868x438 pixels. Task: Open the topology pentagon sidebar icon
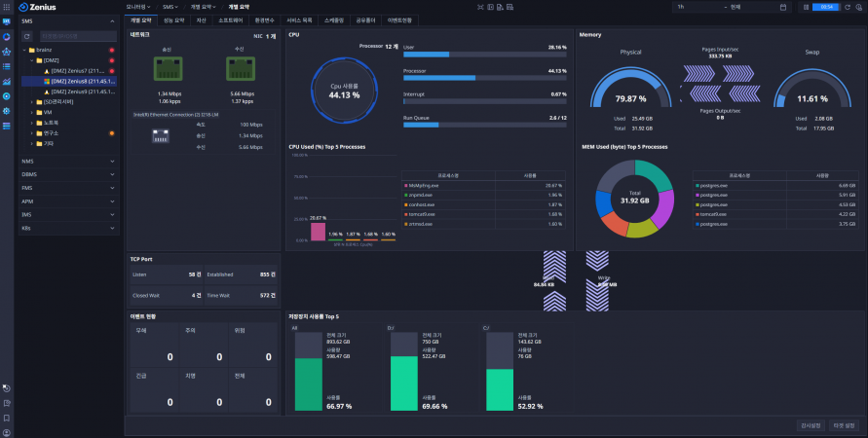(7, 52)
